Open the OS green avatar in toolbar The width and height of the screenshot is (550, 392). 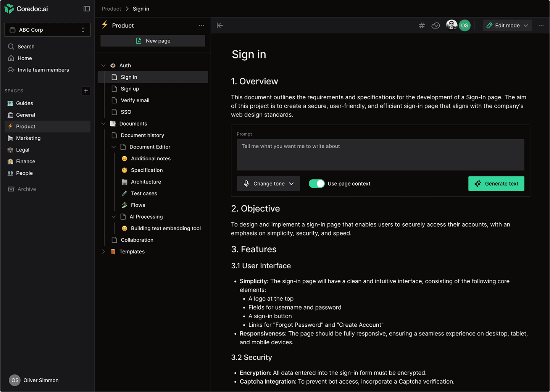point(465,26)
